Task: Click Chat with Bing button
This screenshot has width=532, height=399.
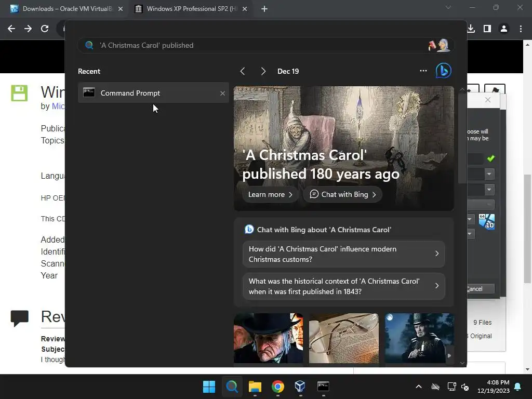Action: (343, 194)
